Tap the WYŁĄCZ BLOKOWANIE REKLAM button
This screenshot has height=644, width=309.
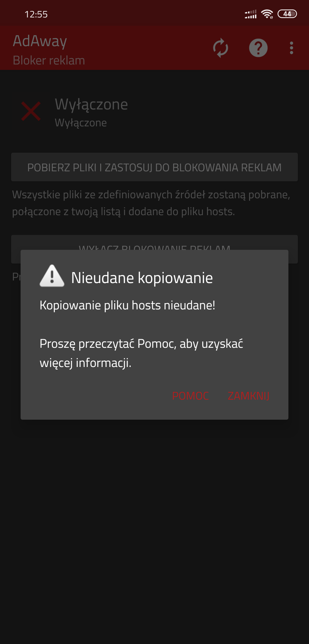coord(154,242)
